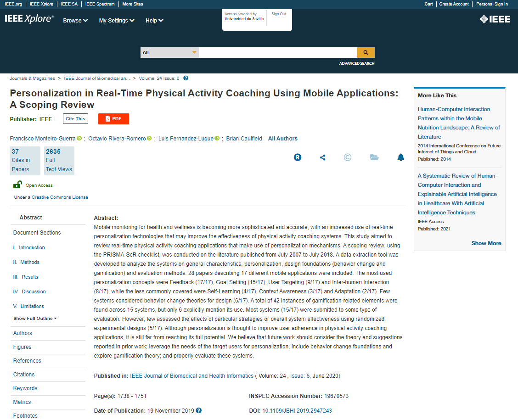Click the bell alerts icon
Viewport: 518px width, 420px height.
[x=400, y=157]
